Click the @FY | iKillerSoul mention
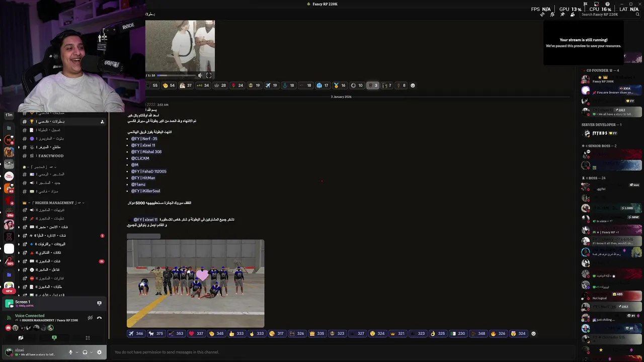644x362 pixels. click(145, 191)
